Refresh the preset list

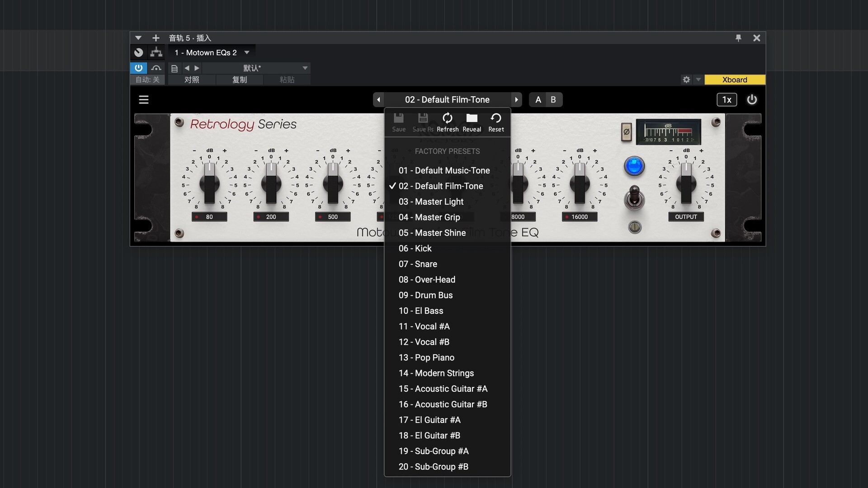pyautogui.click(x=448, y=122)
